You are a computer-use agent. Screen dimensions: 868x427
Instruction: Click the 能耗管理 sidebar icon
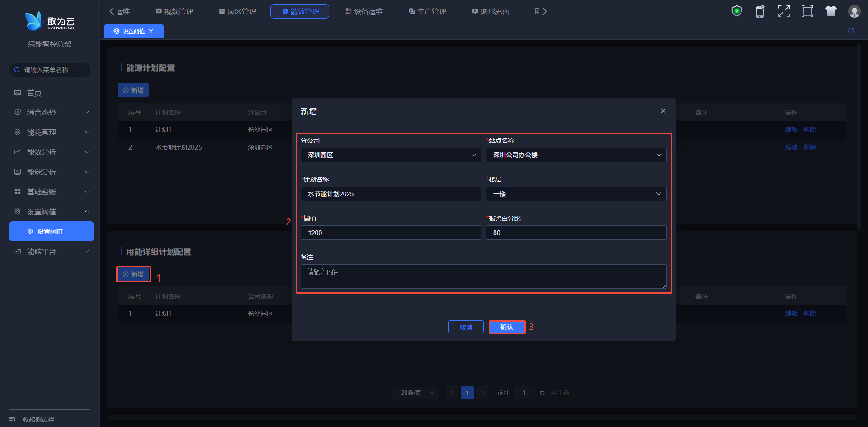coord(18,132)
